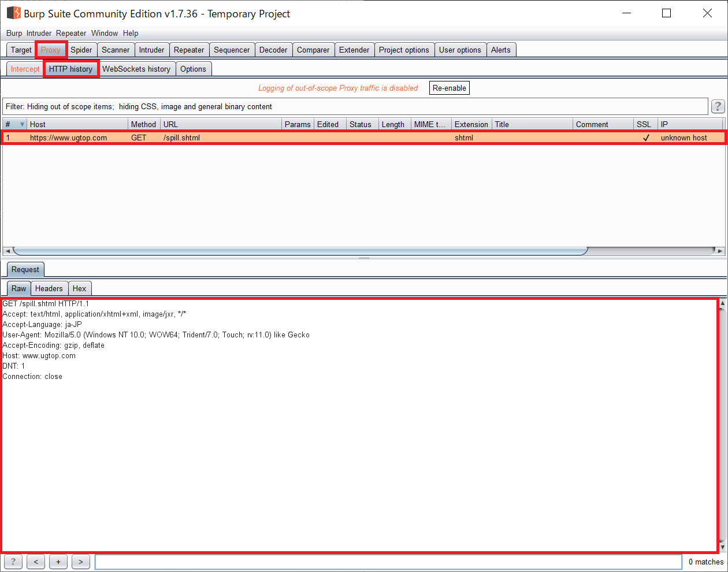Sort by the # column arrow
Viewport: 728px width, 572px height.
(x=23, y=124)
